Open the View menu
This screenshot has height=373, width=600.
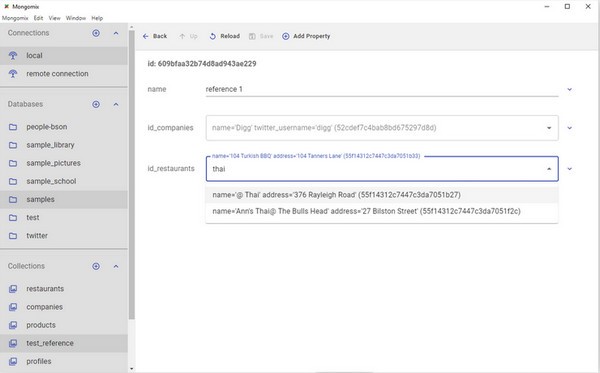coord(54,18)
